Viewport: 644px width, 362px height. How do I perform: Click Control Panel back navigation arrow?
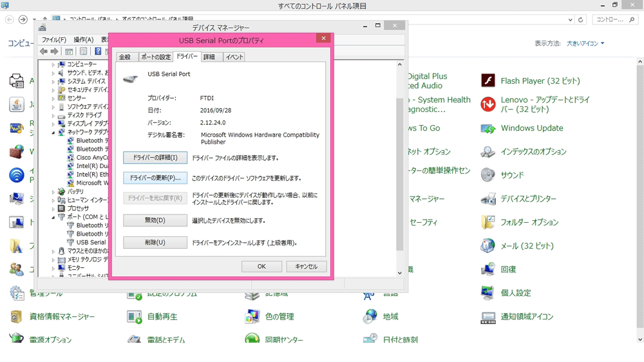point(10,19)
